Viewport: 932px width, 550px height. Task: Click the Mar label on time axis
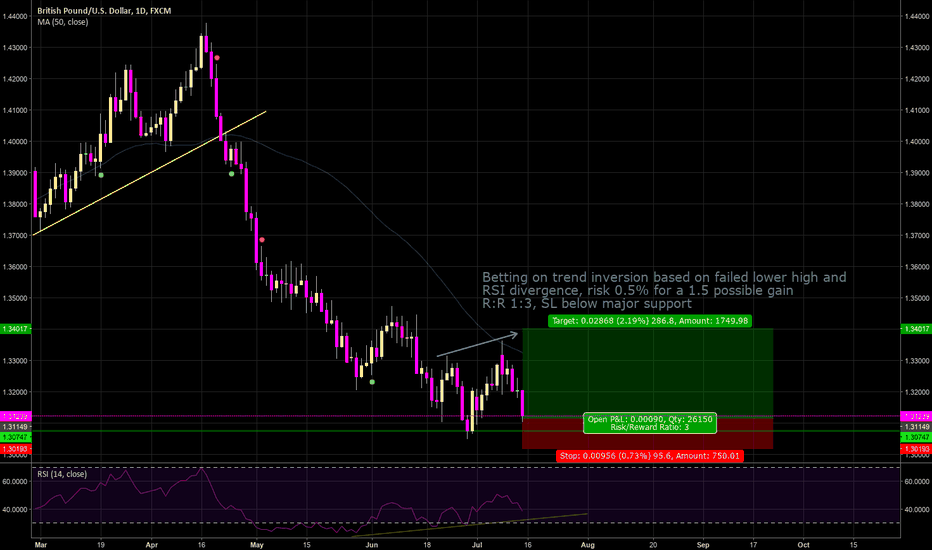coord(40,544)
